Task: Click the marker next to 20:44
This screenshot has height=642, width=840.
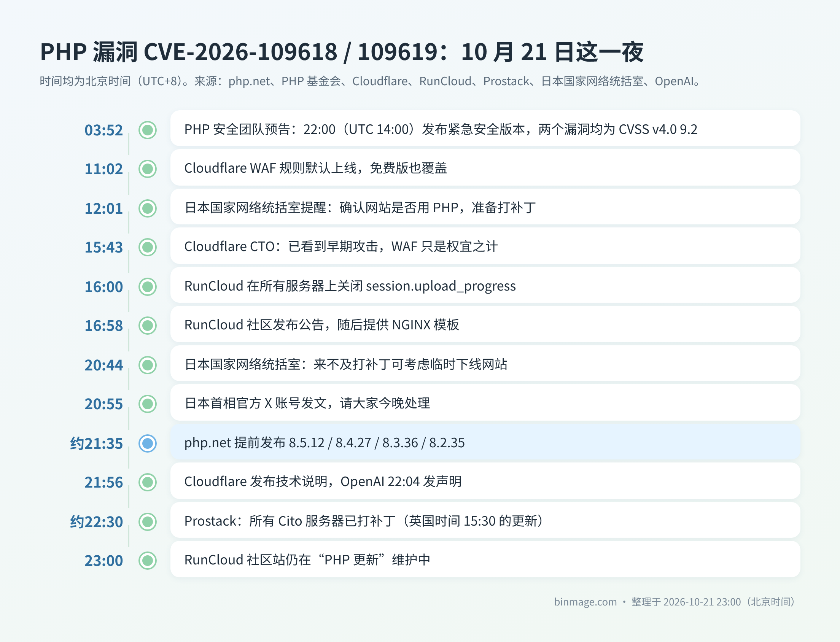Action: pyautogui.click(x=148, y=365)
